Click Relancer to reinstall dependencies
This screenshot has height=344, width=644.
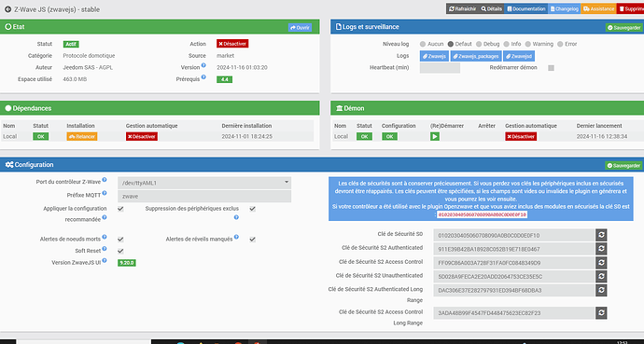pyautogui.click(x=82, y=136)
